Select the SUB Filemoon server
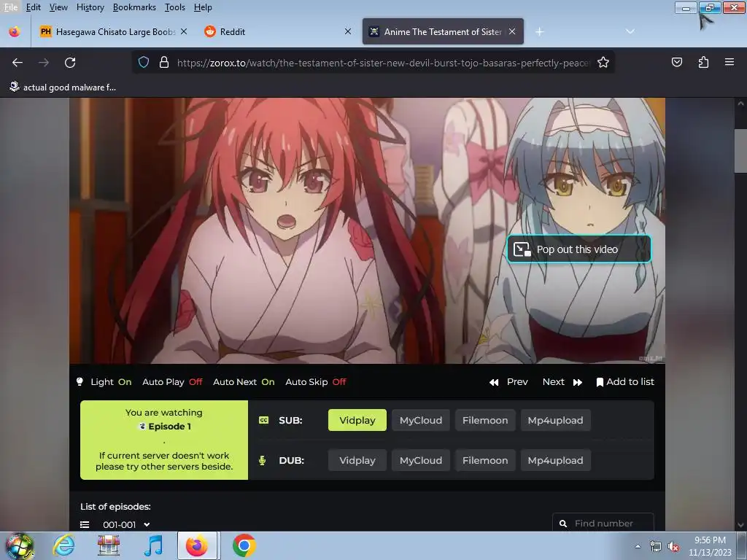Screen dimensions: 747x560 pyautogui.click(x=485, y=420)
